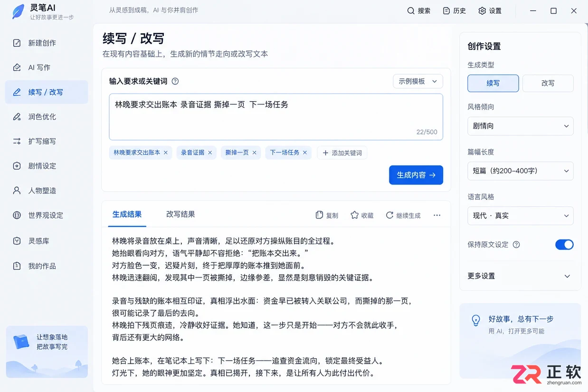The image size is (588, 392).
Task: Click the 创作设置 panel heading
Action: [484, 46]
